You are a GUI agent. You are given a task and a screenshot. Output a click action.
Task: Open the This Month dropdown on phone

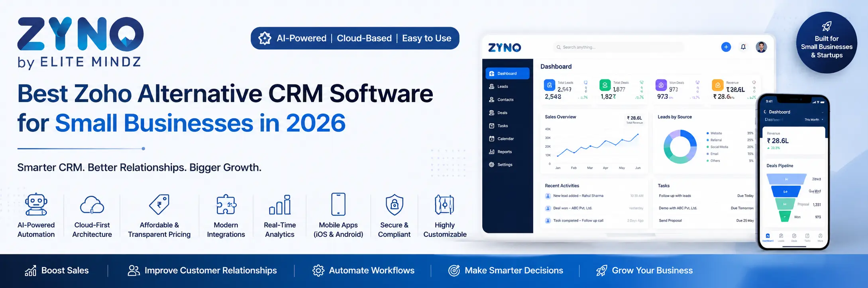coord(814,120)
